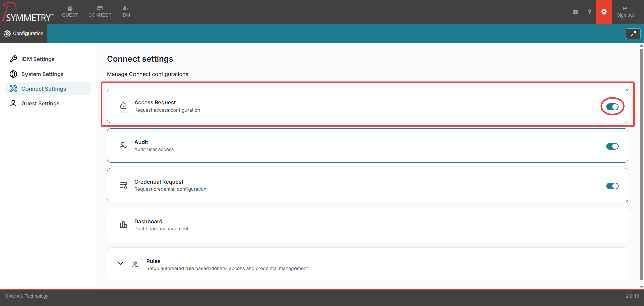Viewport: 644px width, 306px height.
Task: Click the Access Request padlock icon
Action: coord(123,106)
